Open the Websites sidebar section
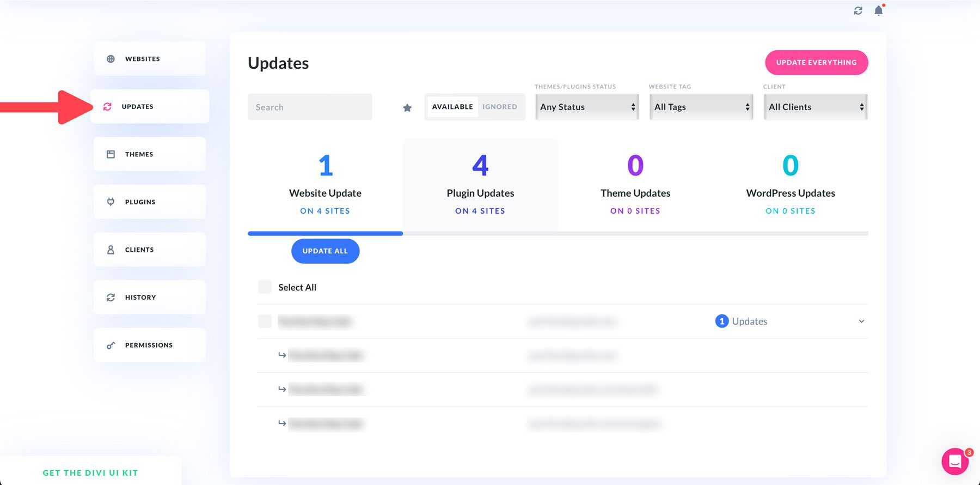Screen dimensions: 980x485 150,59
